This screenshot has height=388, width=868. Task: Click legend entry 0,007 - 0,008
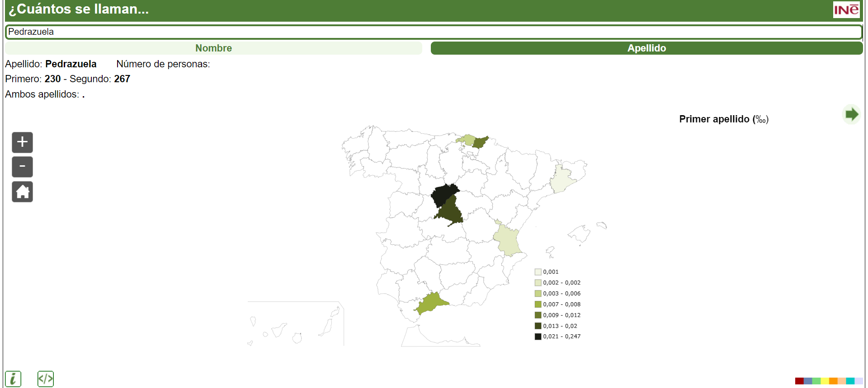coord(558,304)
